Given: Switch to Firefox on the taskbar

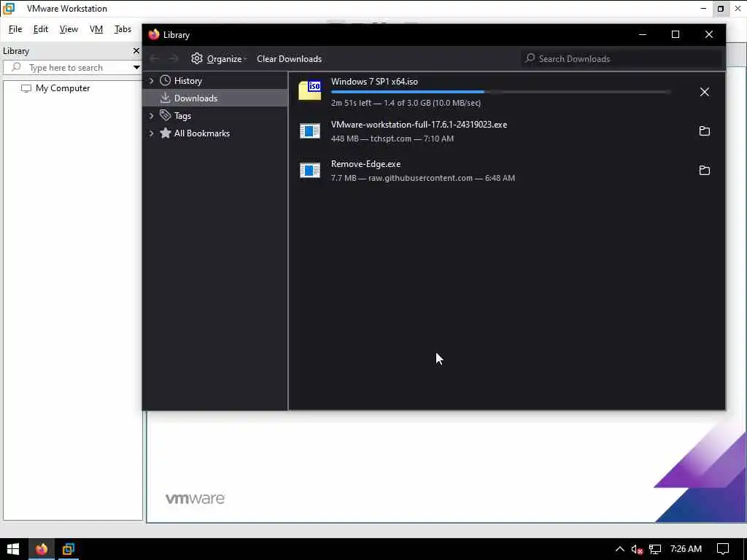Looking at the screenshot, I should click(42, 549).
